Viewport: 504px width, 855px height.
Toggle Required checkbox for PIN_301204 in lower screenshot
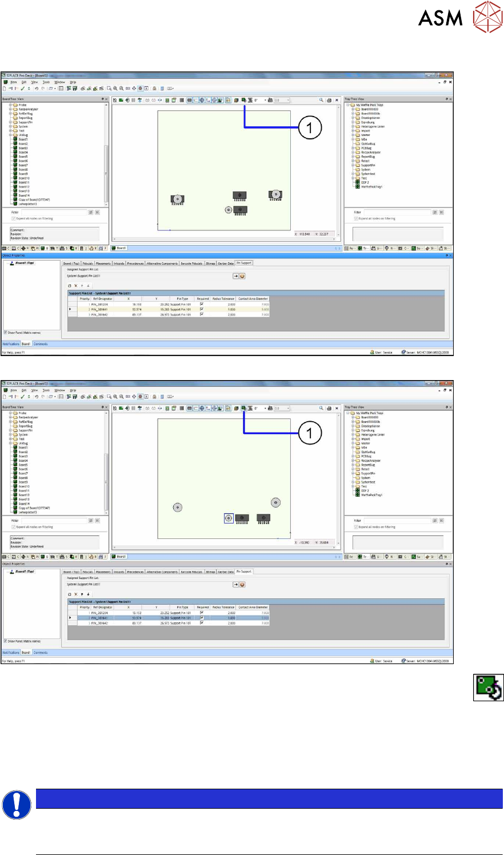202,613
